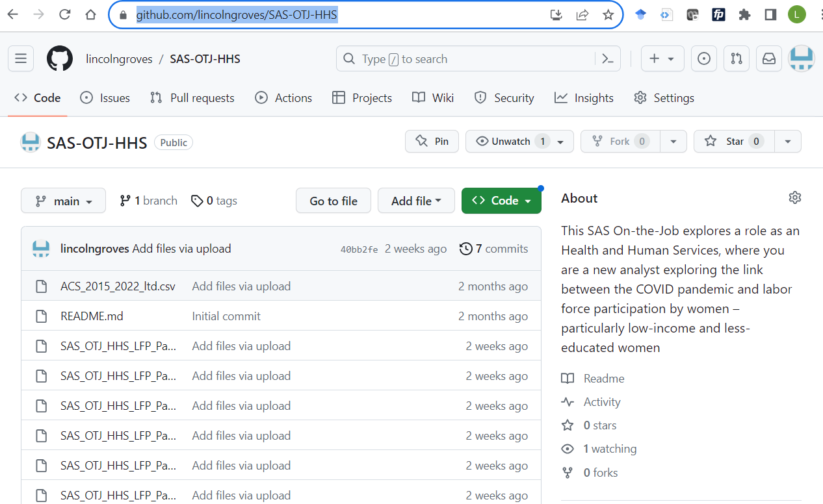The height and width of the screenshot is (504, 823).
Task: Expand the Star button dropdown arrow
Action: pyautogui.click(x=787, y=141)
